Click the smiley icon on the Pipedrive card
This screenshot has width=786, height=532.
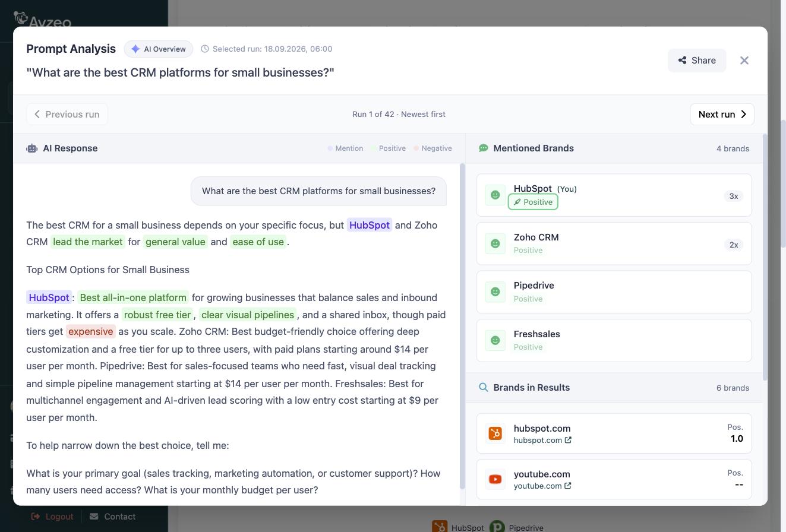point(495,292)
